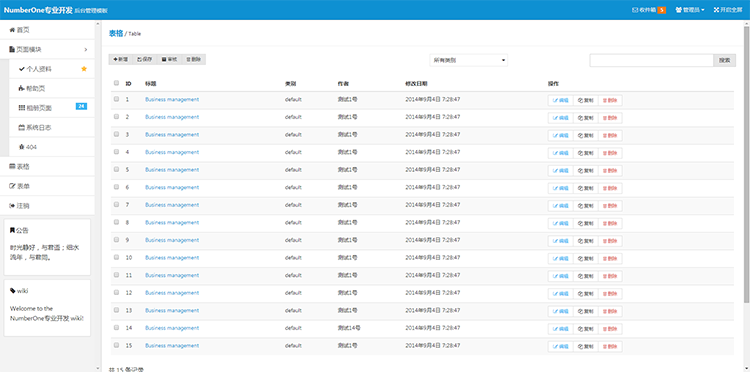Focus the search text input field

tap(651, 60)
